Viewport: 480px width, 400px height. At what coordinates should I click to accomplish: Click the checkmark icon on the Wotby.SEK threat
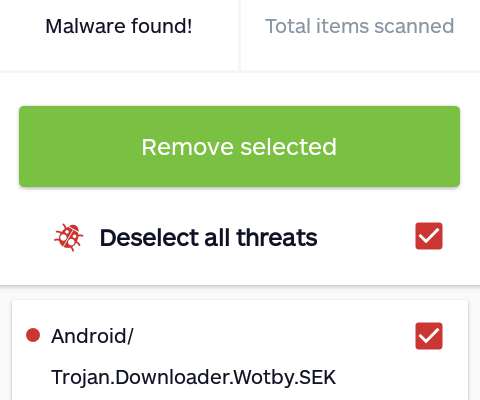coord(429,336)
